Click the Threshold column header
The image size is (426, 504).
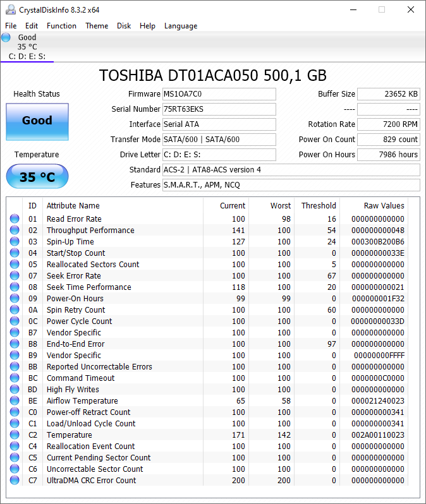[319, 205]
